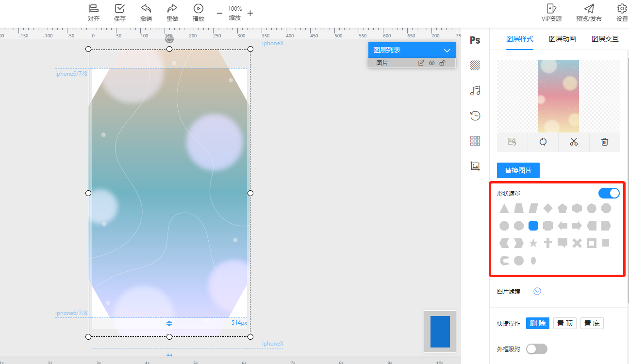The height and width of the screenshot is (364, 629).
Task: Open the 设置 settings gear
Action: tap(622, 13)
